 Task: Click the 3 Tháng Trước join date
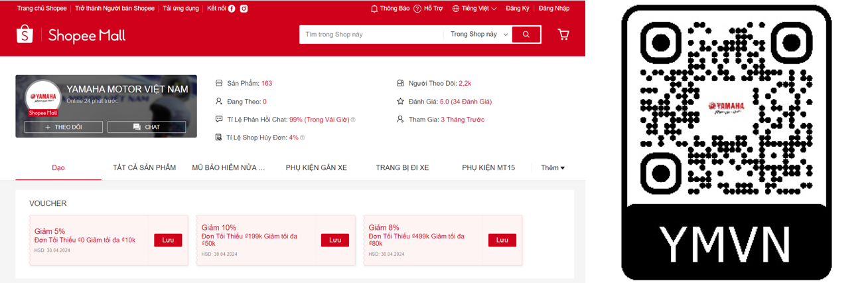click(463, 120)
